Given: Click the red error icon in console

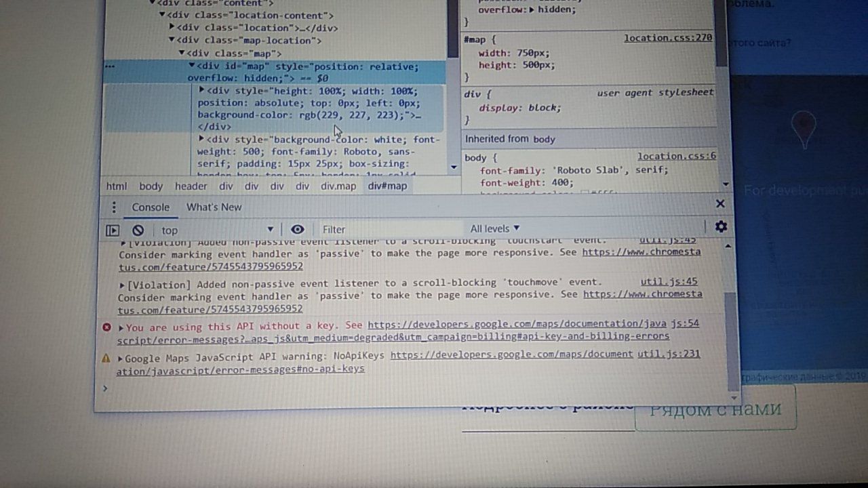Looking at the screenshot, I should 106,327.
